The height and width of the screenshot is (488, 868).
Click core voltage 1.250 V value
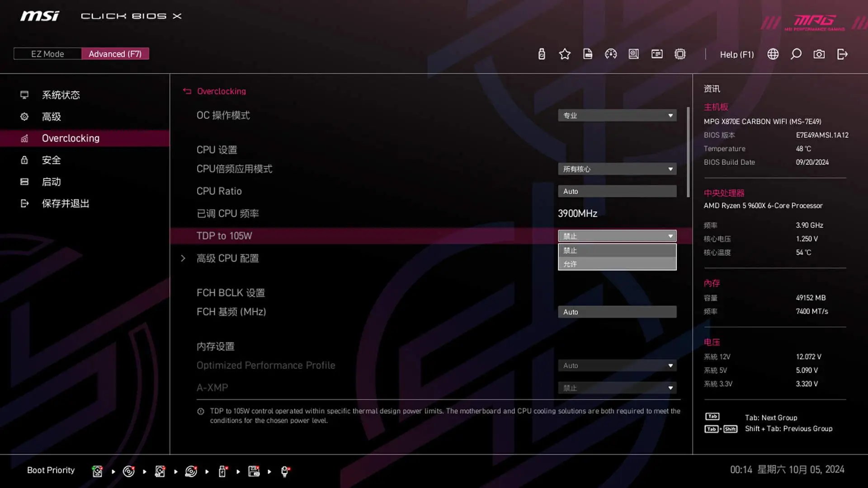click(x=807, y=239)
